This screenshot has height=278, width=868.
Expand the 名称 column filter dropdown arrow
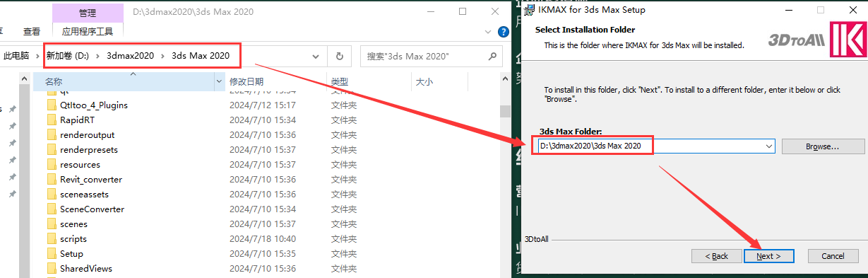pos(218,82)
